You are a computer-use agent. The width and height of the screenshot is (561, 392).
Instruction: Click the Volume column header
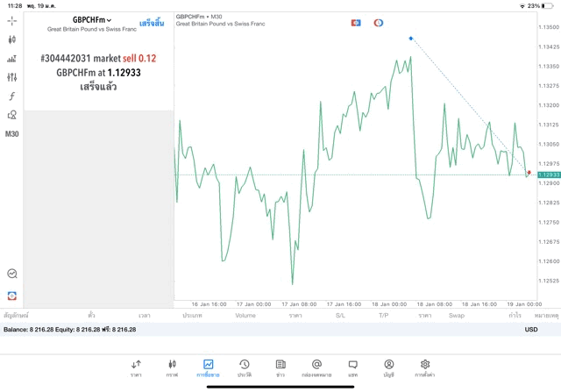coord(245,316)
